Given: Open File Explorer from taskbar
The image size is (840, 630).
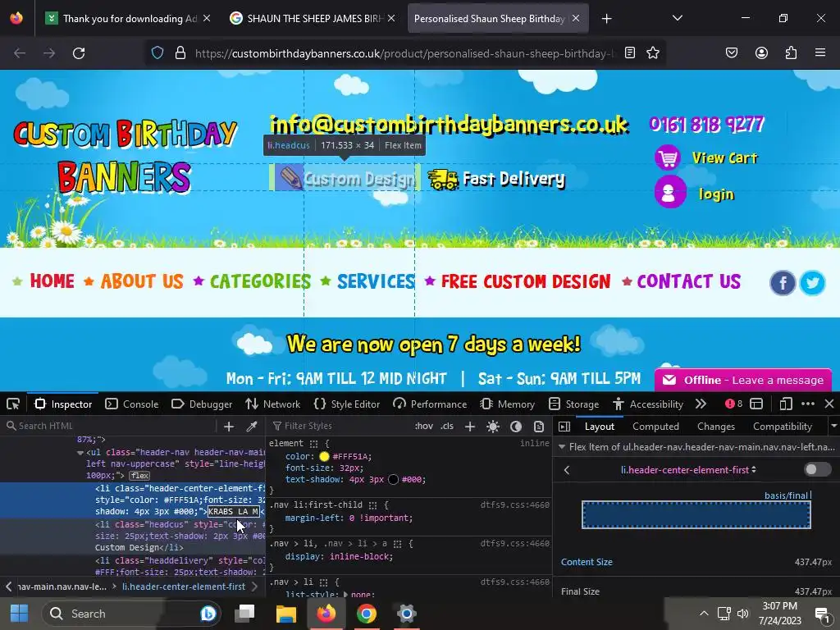Looking at the screenshot, I should [286, 614].
